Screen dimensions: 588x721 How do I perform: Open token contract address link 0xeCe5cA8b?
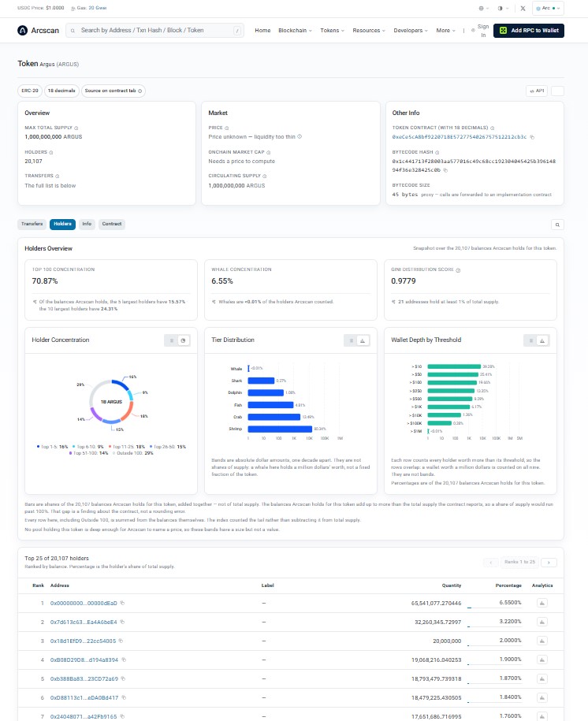click(460, 137)
